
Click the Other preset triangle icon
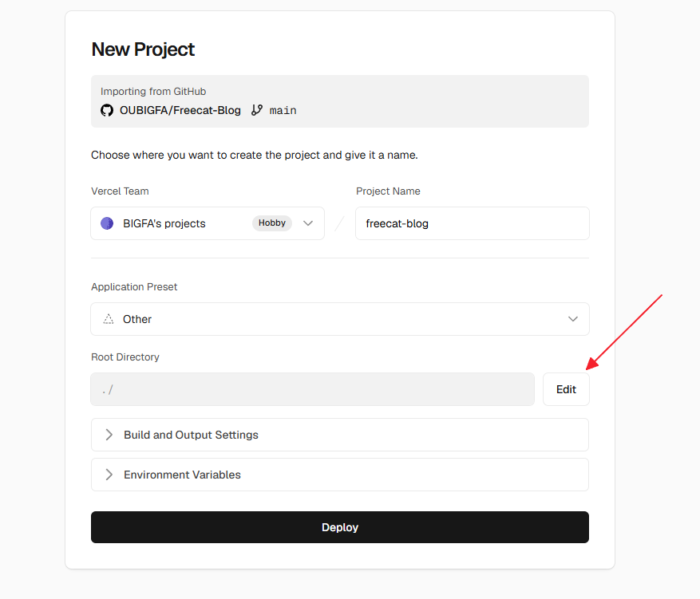109,319
